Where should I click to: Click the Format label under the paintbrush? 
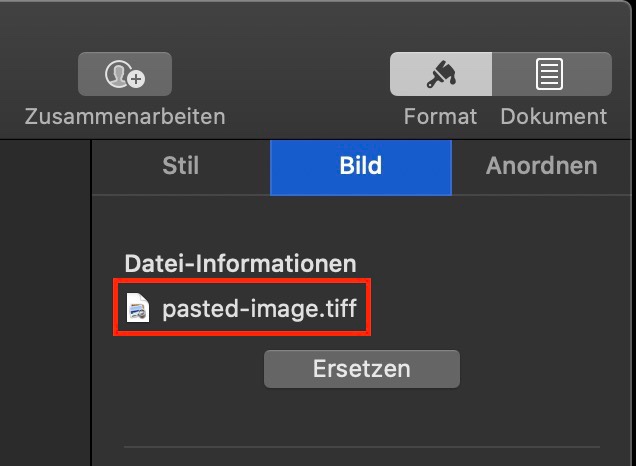(438, 116)
